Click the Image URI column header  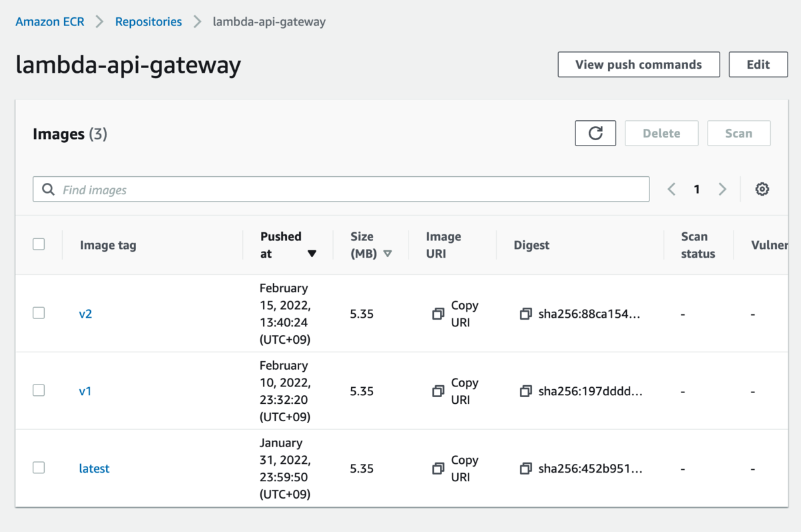[x=444, y=245]
